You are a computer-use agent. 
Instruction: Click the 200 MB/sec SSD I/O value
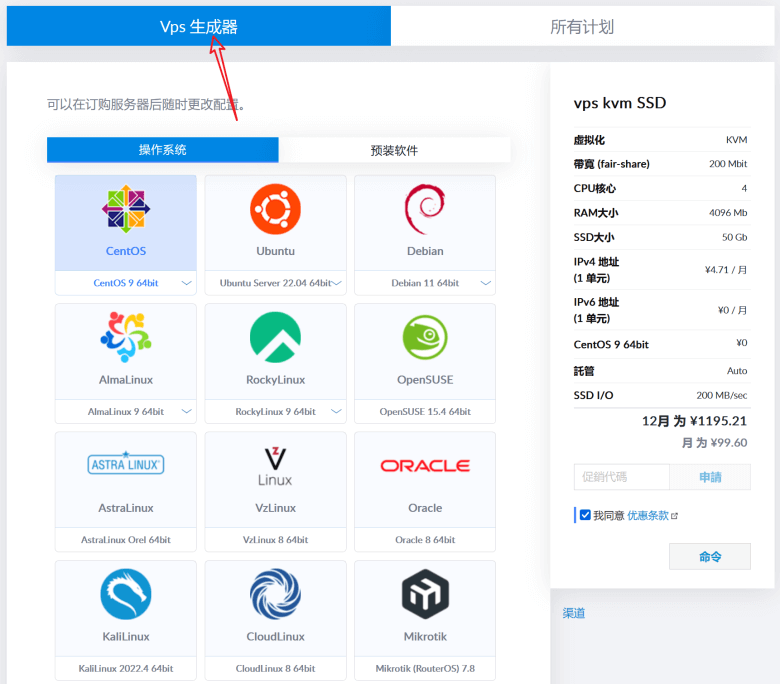click(721, 395)
